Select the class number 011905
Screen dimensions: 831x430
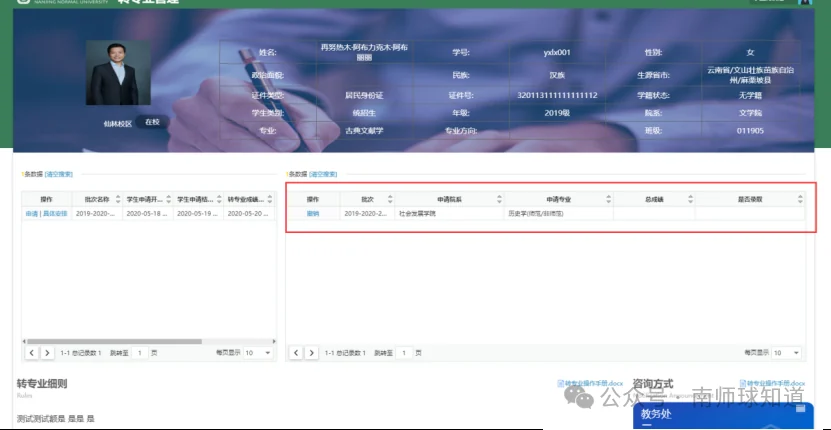pos(750,130)
